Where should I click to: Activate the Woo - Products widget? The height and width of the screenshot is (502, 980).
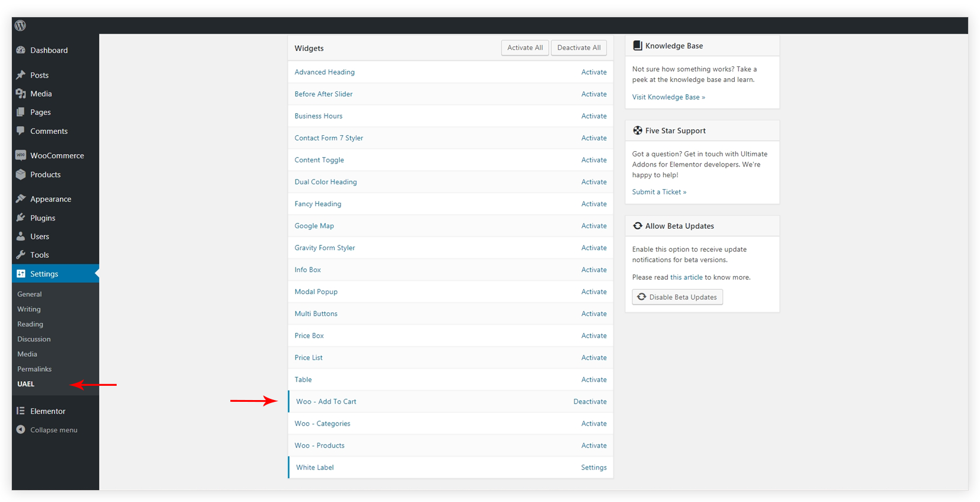click(x=594, y=446)
